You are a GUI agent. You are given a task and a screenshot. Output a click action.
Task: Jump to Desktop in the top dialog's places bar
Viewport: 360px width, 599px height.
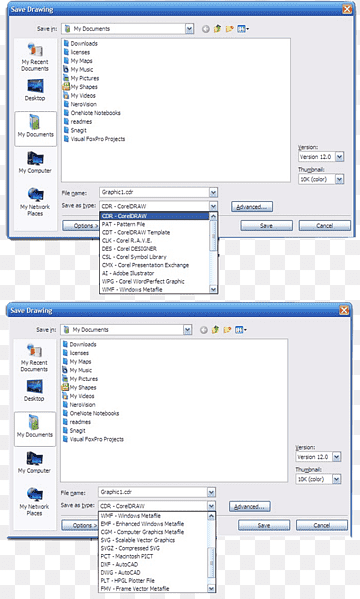coord(35,90)
